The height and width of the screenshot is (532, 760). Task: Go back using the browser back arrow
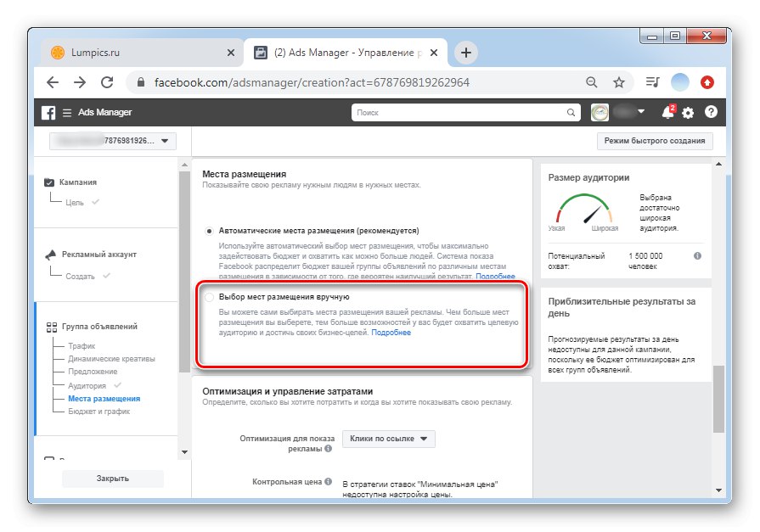pos(53,82)
